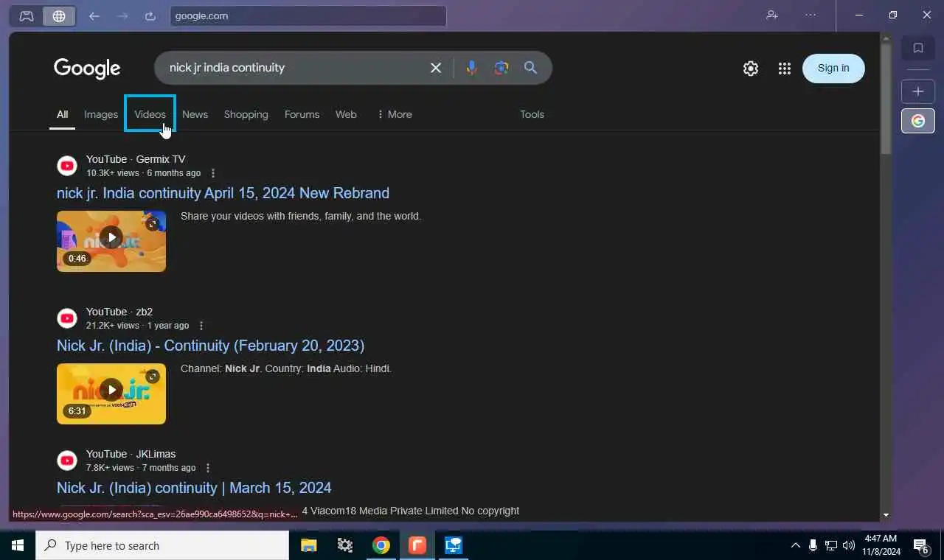Click the browser forward arrow
This screenshot has width=944, height=560.
point(122,15)
